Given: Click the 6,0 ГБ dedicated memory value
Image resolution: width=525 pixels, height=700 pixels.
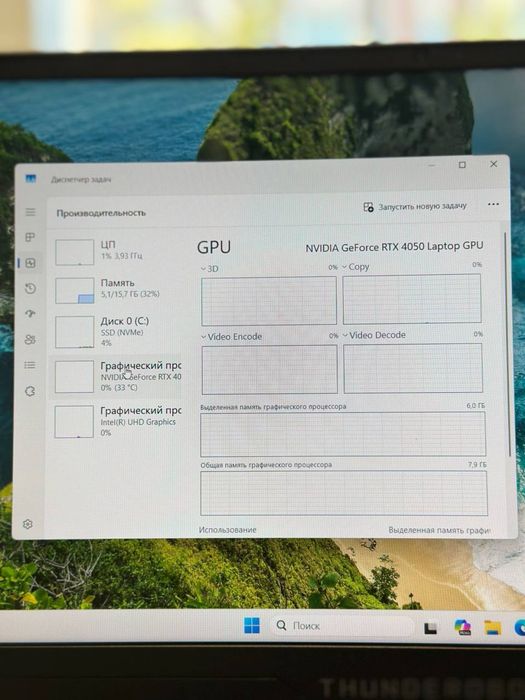Looking at the screenshot, I should (x=476, y=406).
